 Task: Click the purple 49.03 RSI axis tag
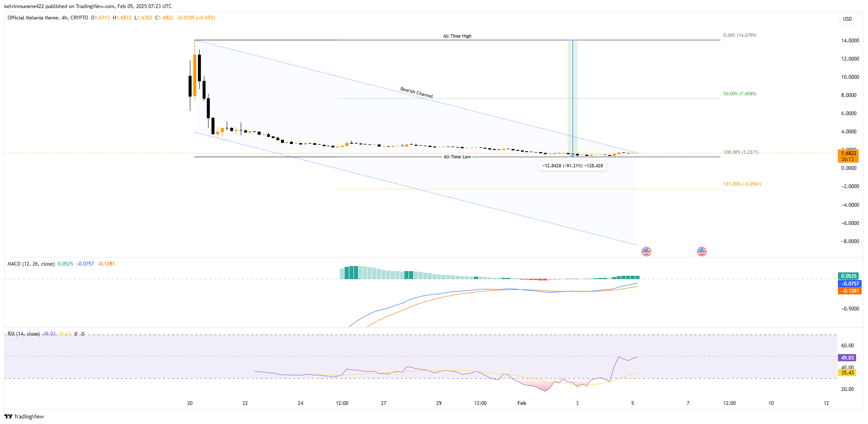pyautogui.click(x=847, y=358)
